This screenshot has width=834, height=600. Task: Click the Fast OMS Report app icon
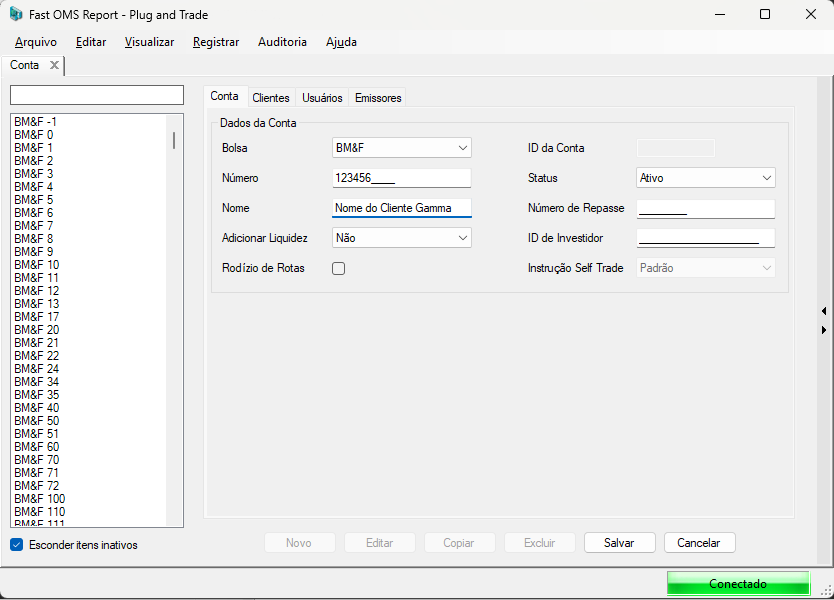[x=16, y=14]
